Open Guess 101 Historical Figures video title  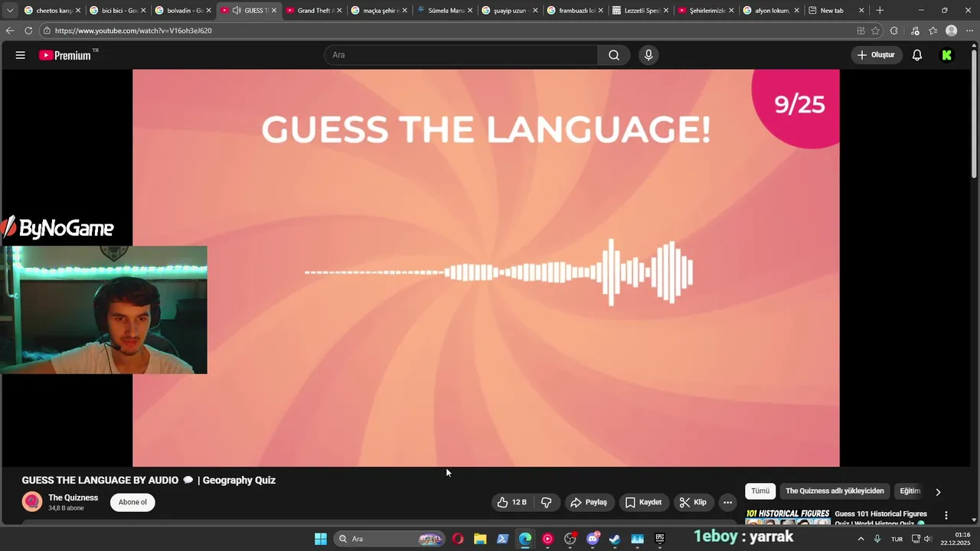[x=881, y=518]
